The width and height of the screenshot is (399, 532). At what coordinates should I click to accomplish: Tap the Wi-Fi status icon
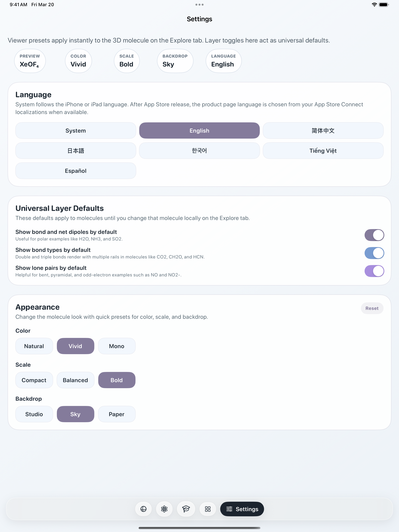pyautogui.click(x=374, y=5)
